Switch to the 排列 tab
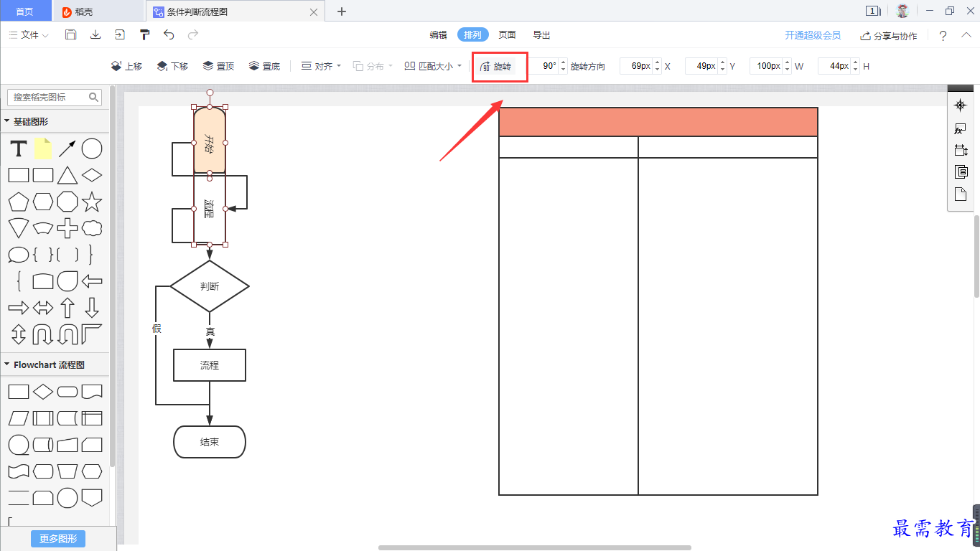This screenshot has width=980, height=551. tap(473, 35)
